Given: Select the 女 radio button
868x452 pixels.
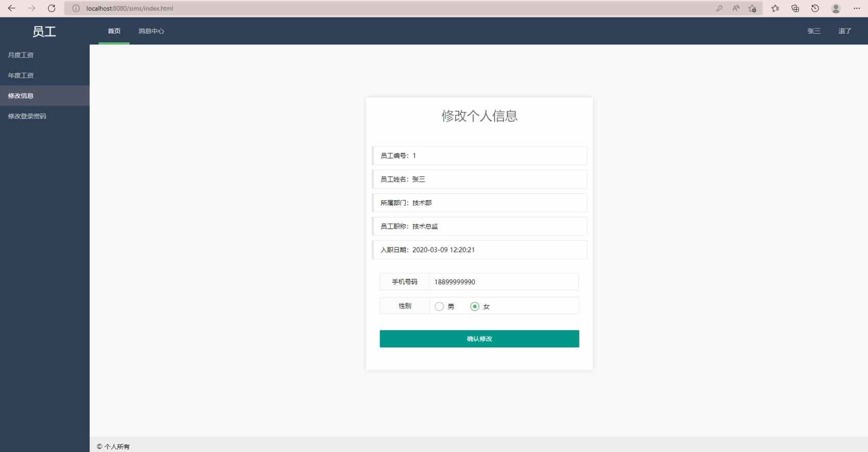Looking at the screenshot, I should coord(475,307).
